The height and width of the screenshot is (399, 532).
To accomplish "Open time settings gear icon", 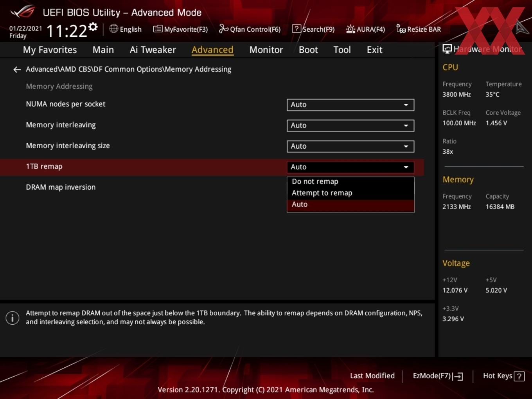I will pos(93,27).
